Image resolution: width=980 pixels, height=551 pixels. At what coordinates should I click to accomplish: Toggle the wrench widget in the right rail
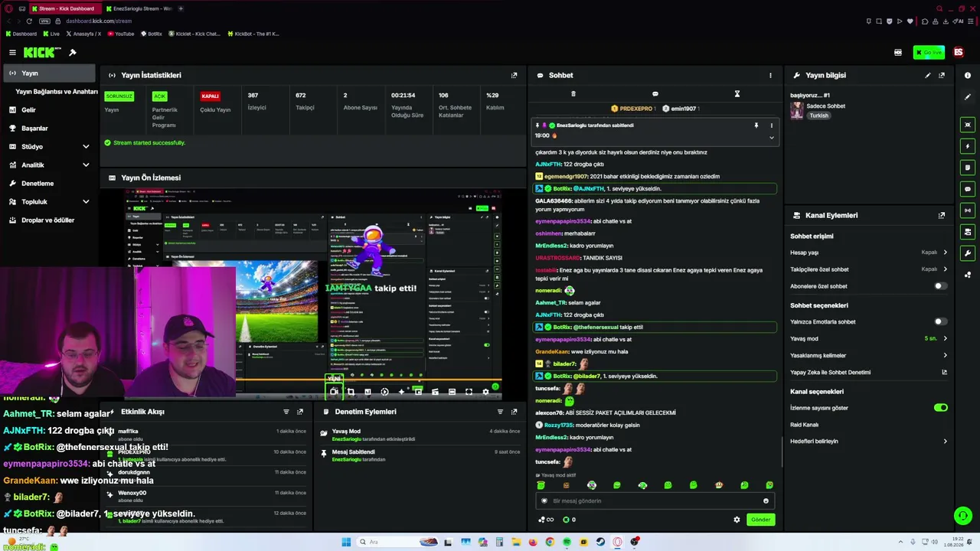pos(968,253)
